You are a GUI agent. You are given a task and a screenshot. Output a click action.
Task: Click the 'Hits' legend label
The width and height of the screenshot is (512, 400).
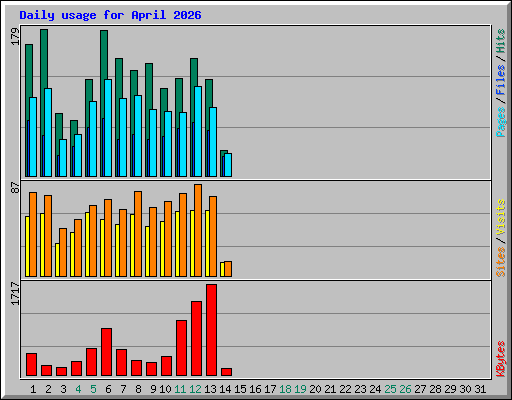coord(501,41)
